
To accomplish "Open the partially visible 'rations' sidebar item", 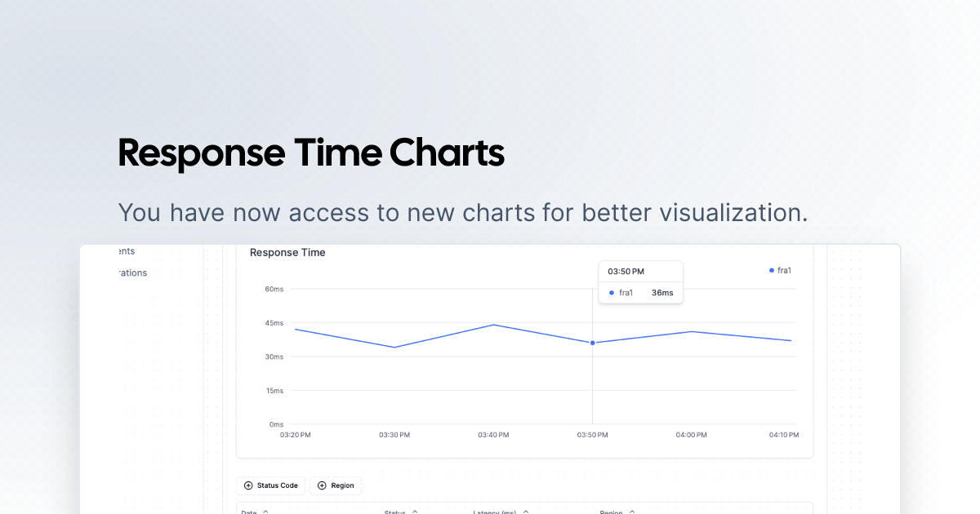I will point(132,273).
